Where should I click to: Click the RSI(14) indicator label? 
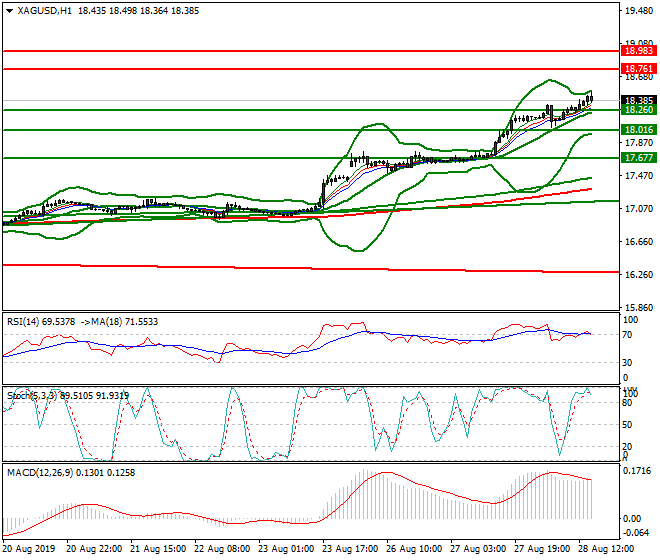pos(24,322)
